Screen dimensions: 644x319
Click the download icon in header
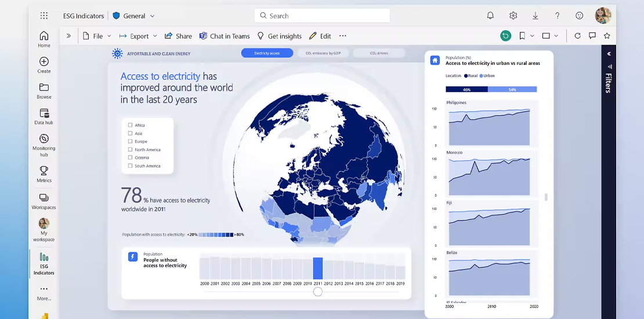tap(535, 16)
